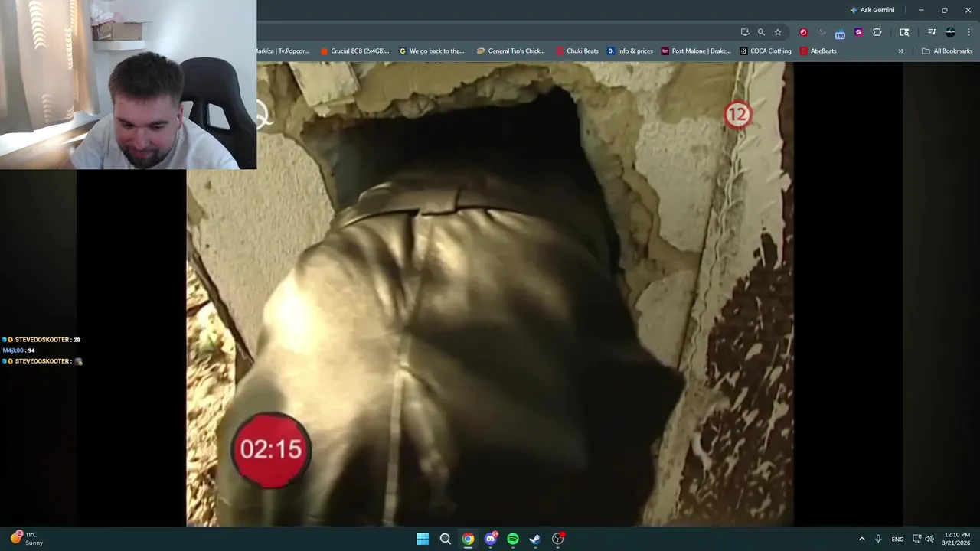Open the We go back to the... bookmark

(x=432, y=51)
